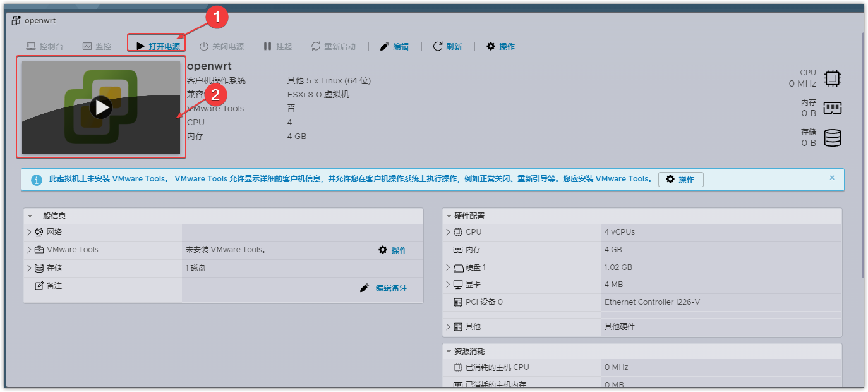Screen dimensions: 868x392
Task: Click the 挂起 suspend button
Action: coord(277,46)
